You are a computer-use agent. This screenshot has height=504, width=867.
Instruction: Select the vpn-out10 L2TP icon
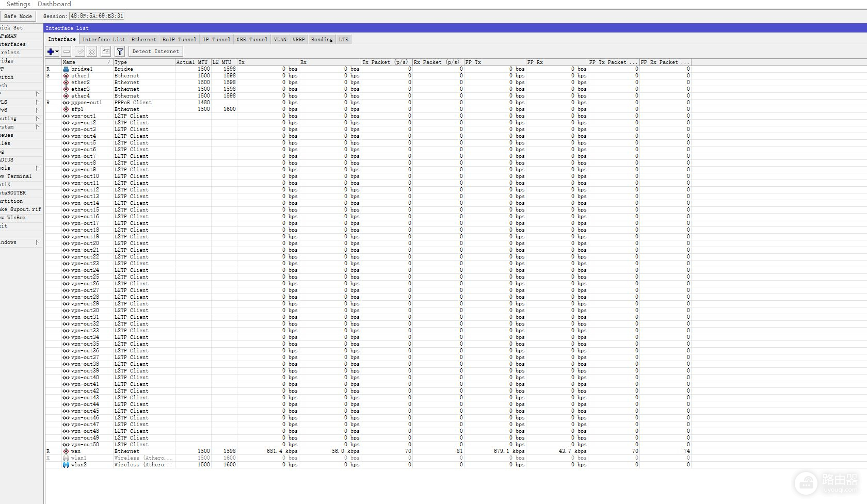tap(66, 176)
